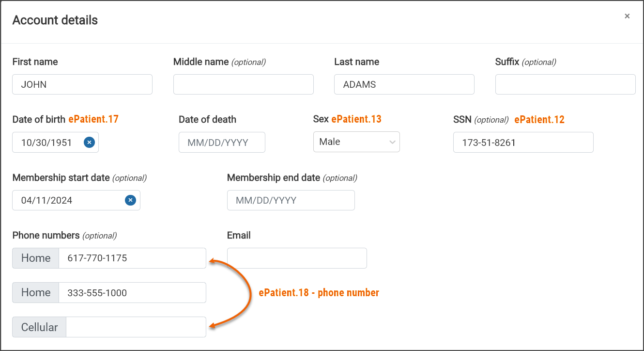Click the First name field

click(x=82, y=84)
